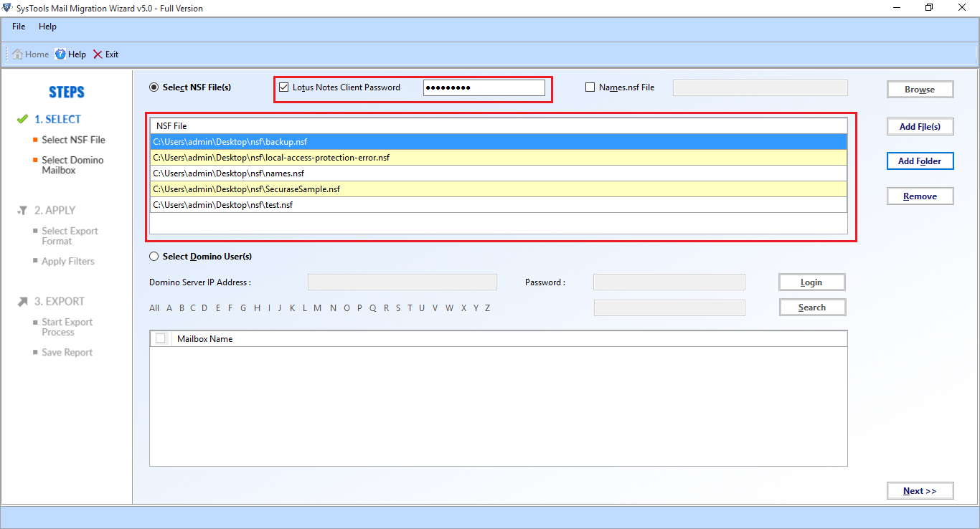Uncheck the Lotus Notes Client Password checkbox

coord(283,87)
